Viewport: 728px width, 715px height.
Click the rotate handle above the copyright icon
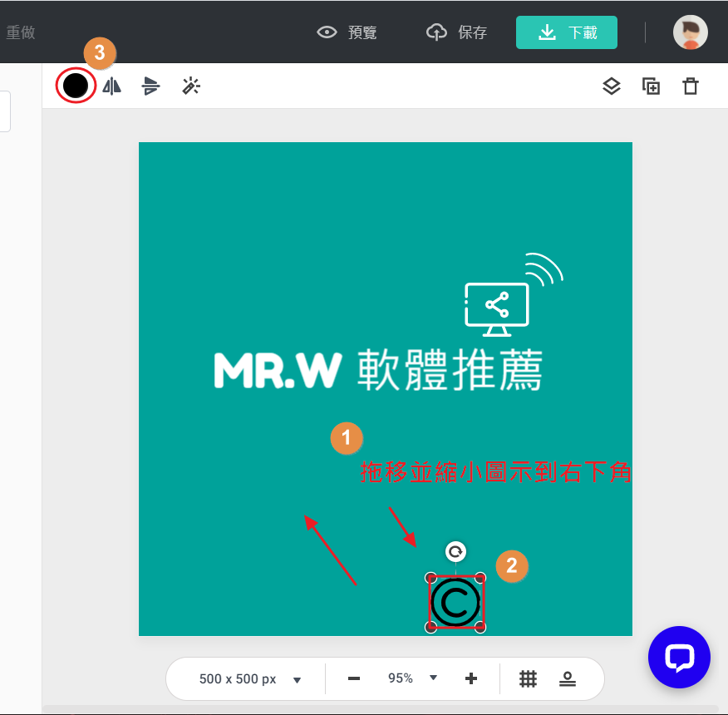[x=455, y=552]
